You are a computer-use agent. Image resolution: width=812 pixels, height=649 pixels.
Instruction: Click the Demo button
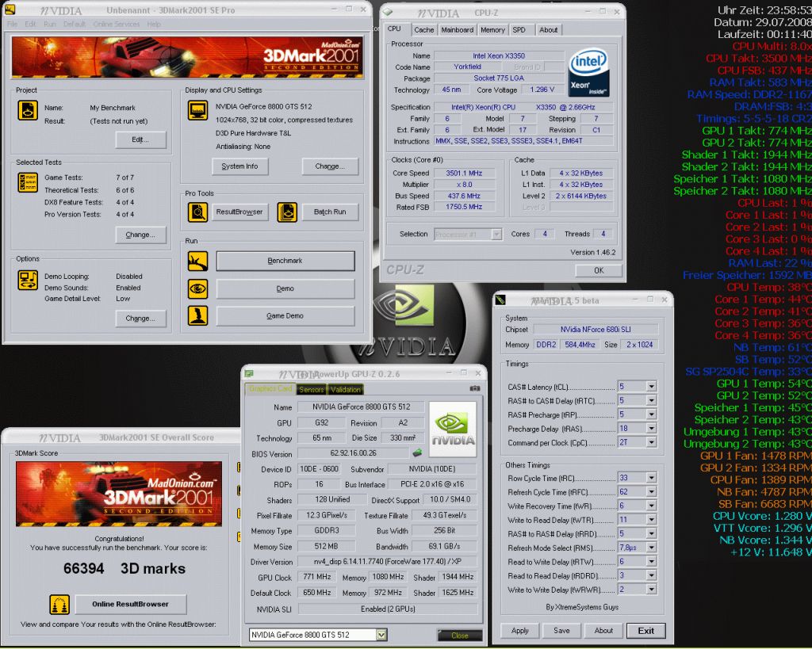tap(285, 288)
